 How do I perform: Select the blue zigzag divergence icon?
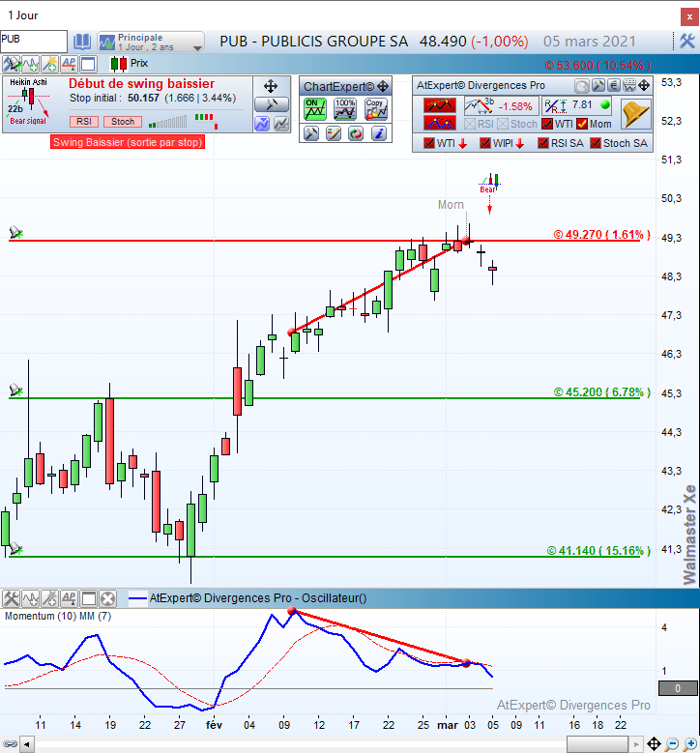click(x=440, y=123)
